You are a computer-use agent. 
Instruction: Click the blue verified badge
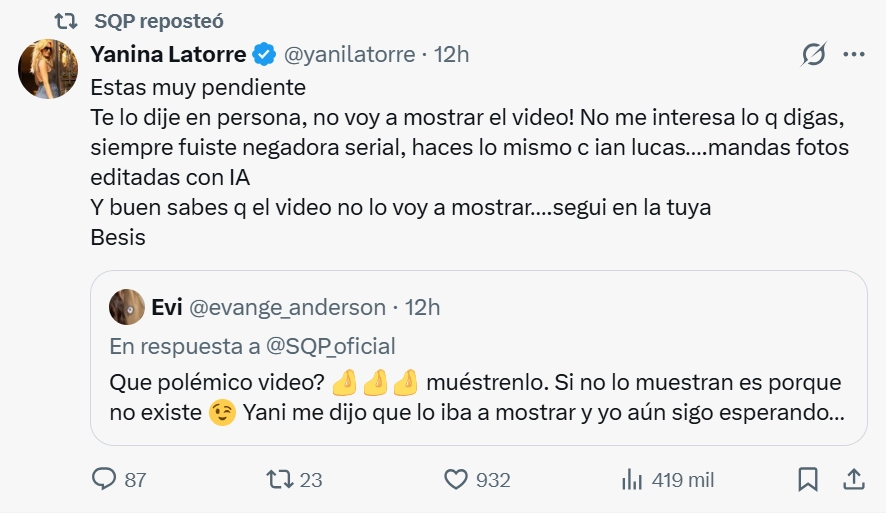(x=264, y=54)
